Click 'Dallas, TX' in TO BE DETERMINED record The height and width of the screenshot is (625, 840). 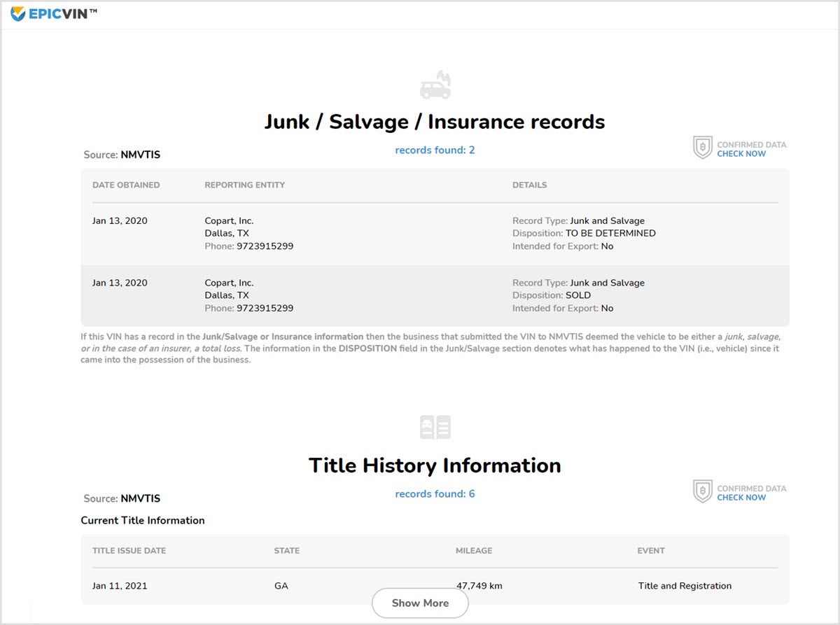[x=227, y=233]
